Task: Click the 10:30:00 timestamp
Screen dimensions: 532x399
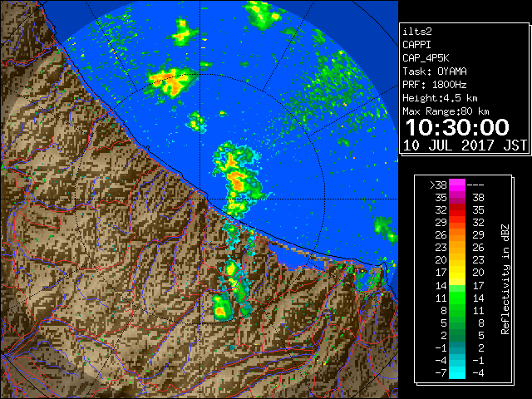Action: (457, 127)
